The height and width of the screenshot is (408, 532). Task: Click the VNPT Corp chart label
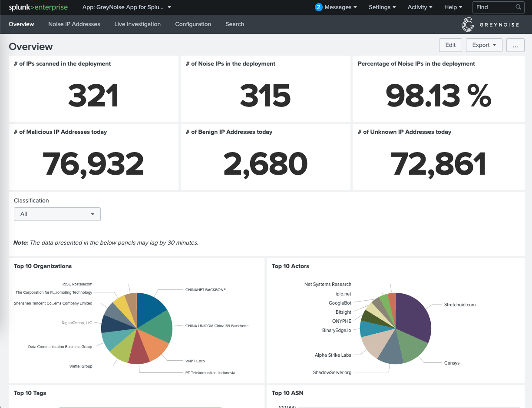coord(195,361)
